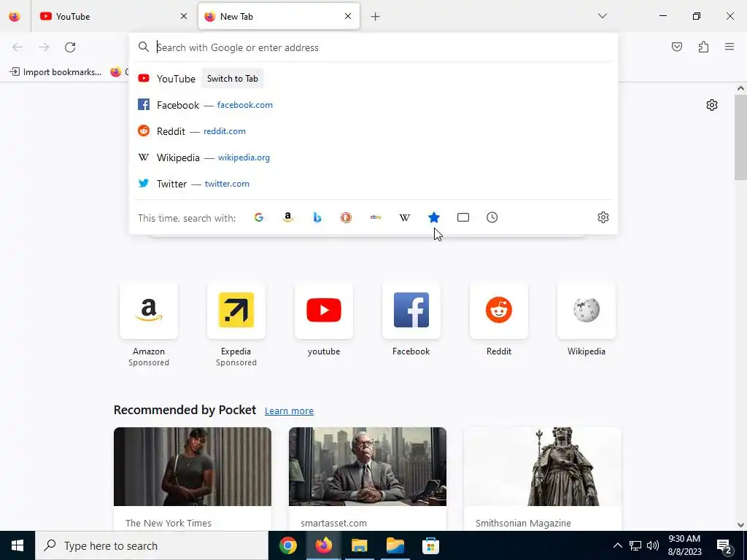Search this time with Google icon
747x560 pixels.
259,217
